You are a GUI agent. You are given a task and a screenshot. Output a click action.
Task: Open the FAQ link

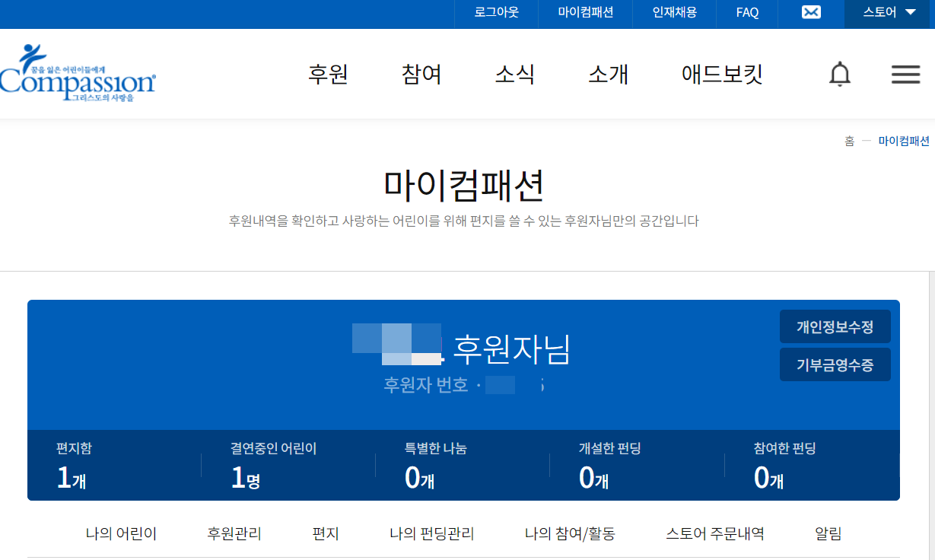[x=747, y=13]
